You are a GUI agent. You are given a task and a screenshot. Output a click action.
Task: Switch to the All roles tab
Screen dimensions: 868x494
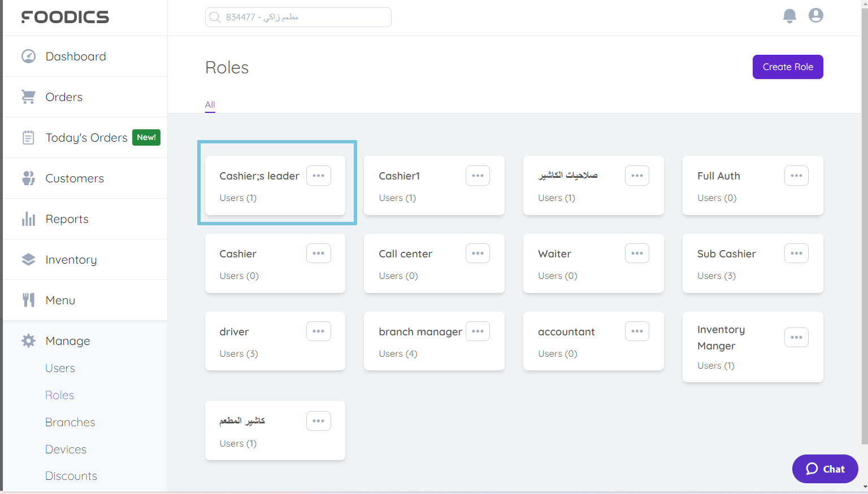[x=210, y=104]
